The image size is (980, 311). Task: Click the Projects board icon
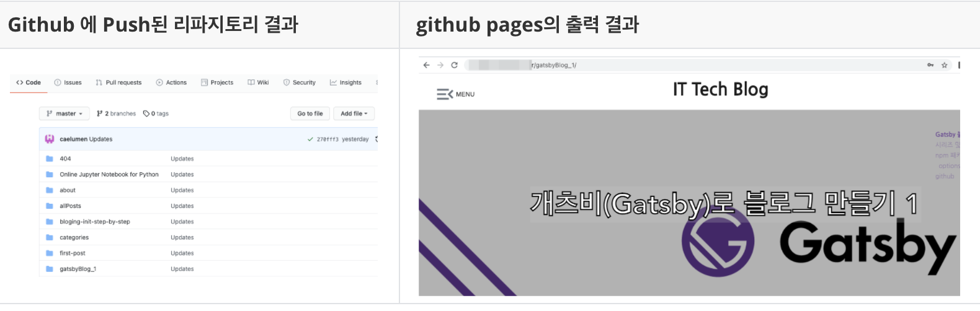(x=205, y=82)
